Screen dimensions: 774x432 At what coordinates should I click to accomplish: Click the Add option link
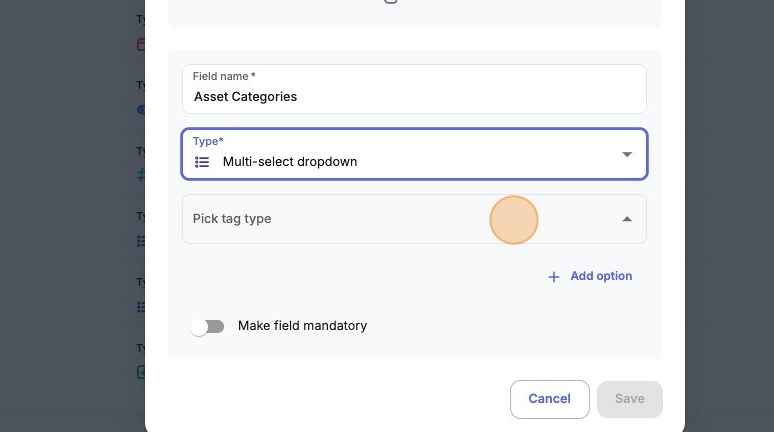pos(600,276)
